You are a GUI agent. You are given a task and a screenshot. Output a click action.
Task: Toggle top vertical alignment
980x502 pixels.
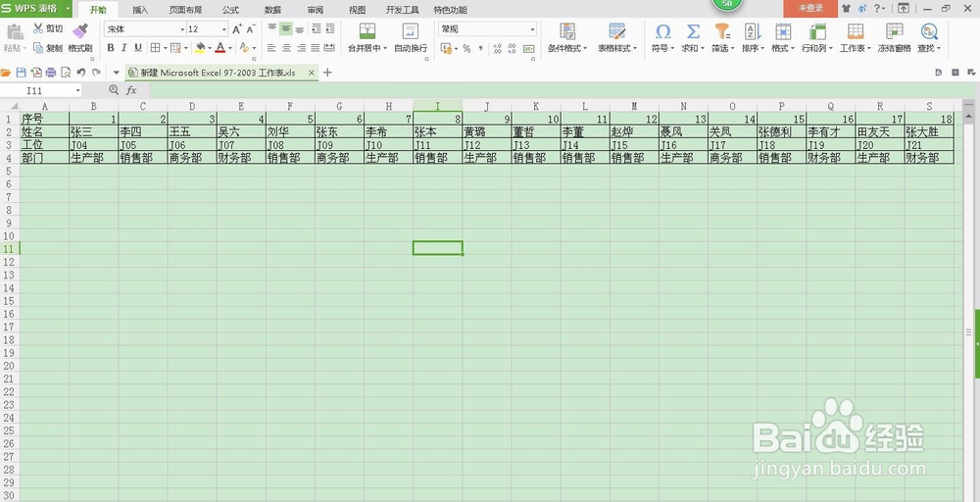pos(271,28)
